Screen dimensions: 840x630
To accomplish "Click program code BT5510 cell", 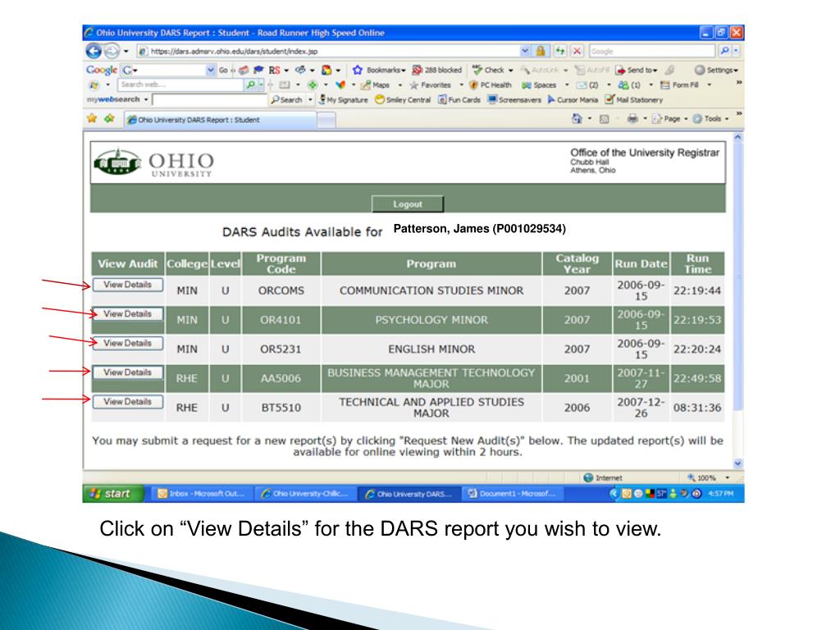I will pos(281,408).
